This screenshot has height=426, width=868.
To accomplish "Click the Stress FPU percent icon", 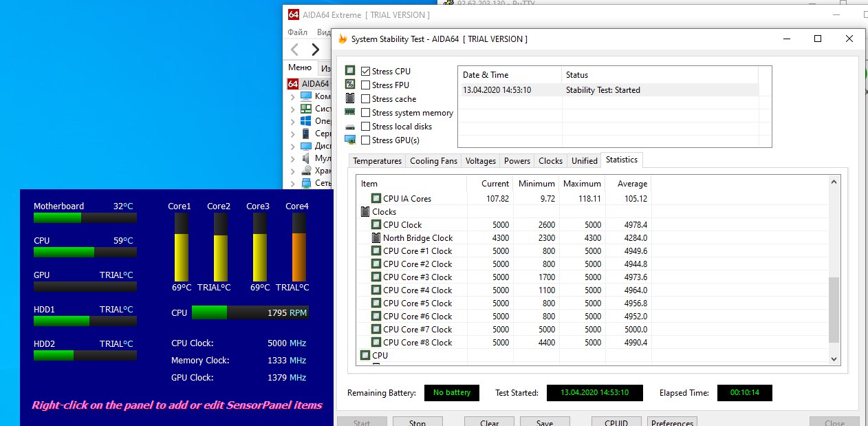I will pos(350,85).
